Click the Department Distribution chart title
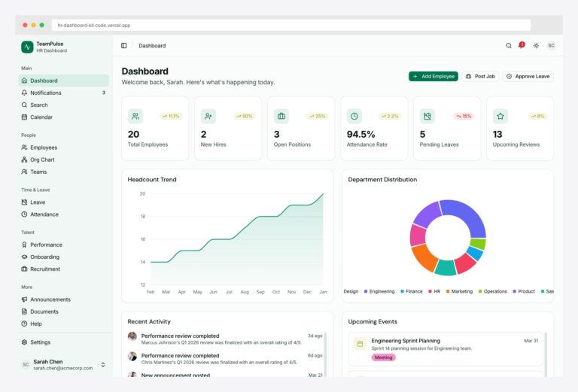This screenshot has width=578, height=392. [x=382, y=180]
